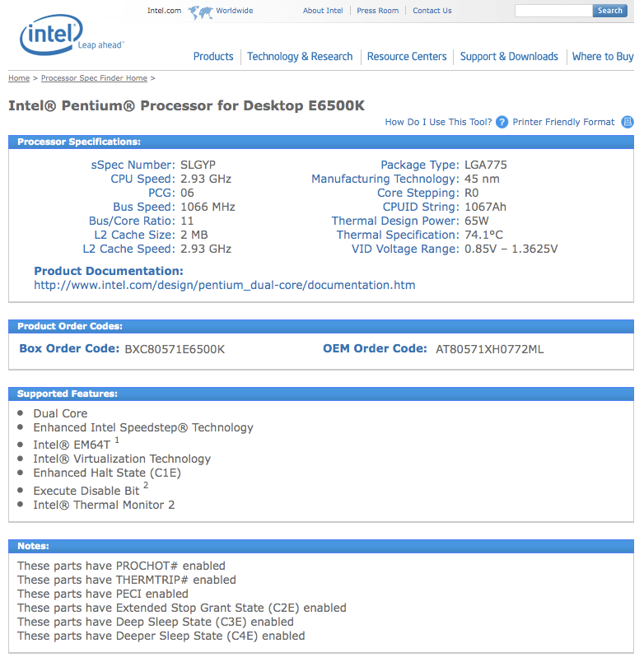Click the CPU Speed value 2.93 GHz
Screen dimensions: 644x662
tap(206, 179)
